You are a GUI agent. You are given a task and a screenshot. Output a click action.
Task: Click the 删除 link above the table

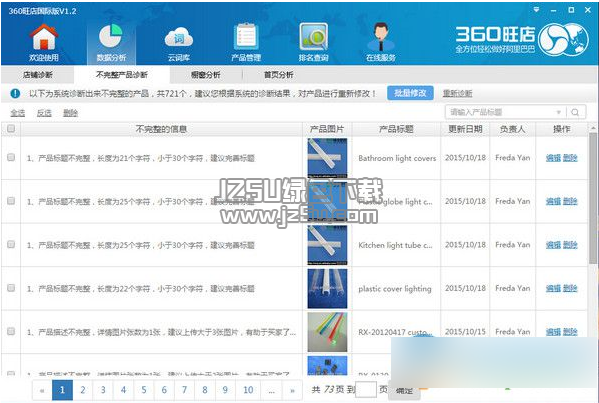pos(70,113)
